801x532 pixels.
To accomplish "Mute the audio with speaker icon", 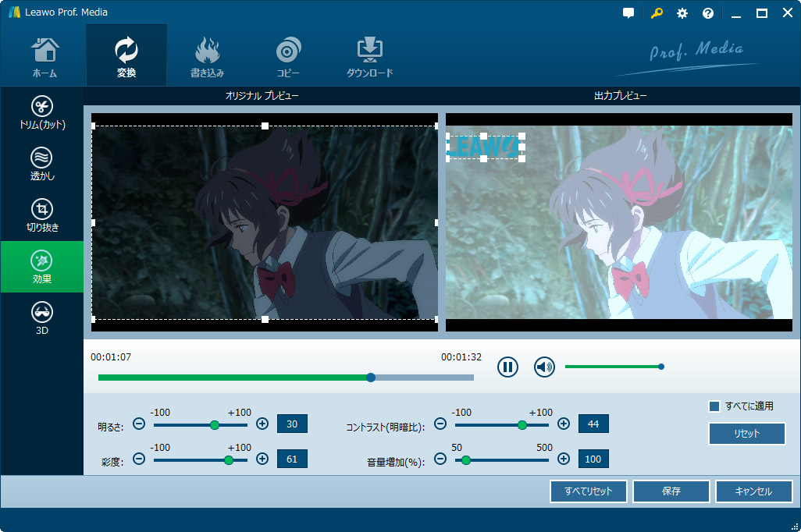I will click(x=544, y=367).
